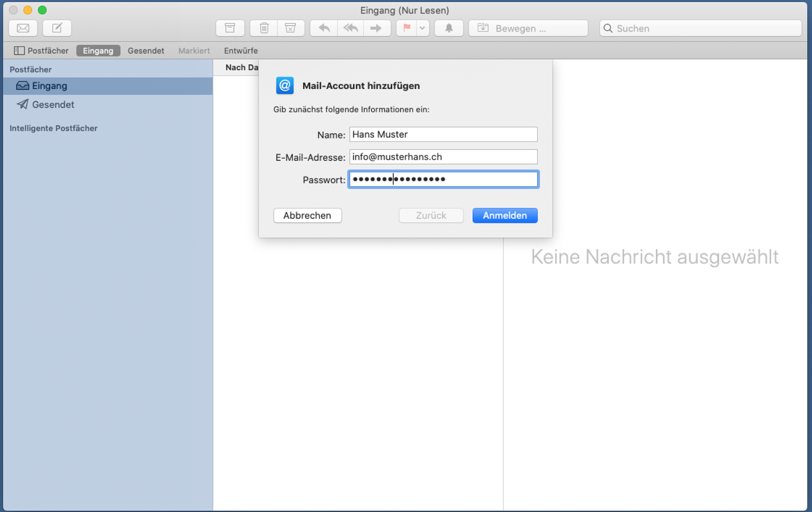The width and height of the screenshot is (812, 512).
Task: Click the notification bell icon
Action: [x=449, y=28]
